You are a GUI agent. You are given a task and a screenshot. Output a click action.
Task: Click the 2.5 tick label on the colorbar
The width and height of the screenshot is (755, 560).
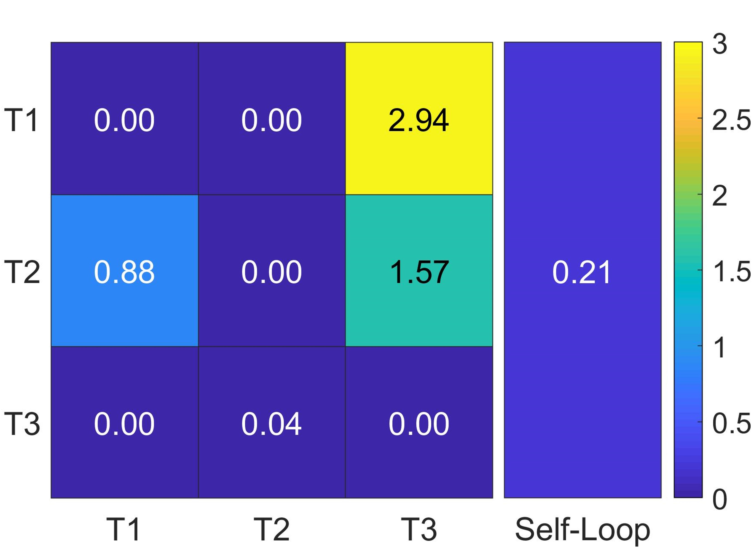(731, 120)
